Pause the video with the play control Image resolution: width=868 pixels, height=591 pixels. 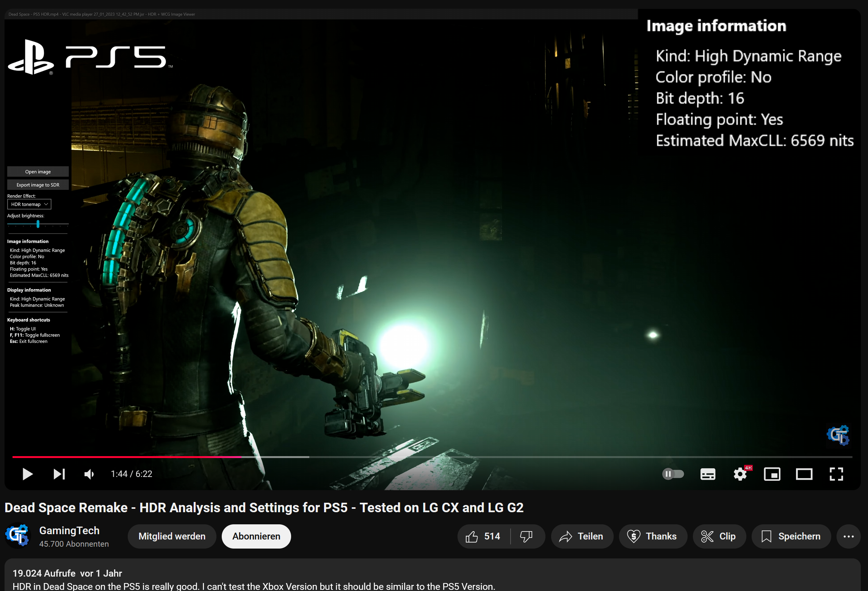27,474
